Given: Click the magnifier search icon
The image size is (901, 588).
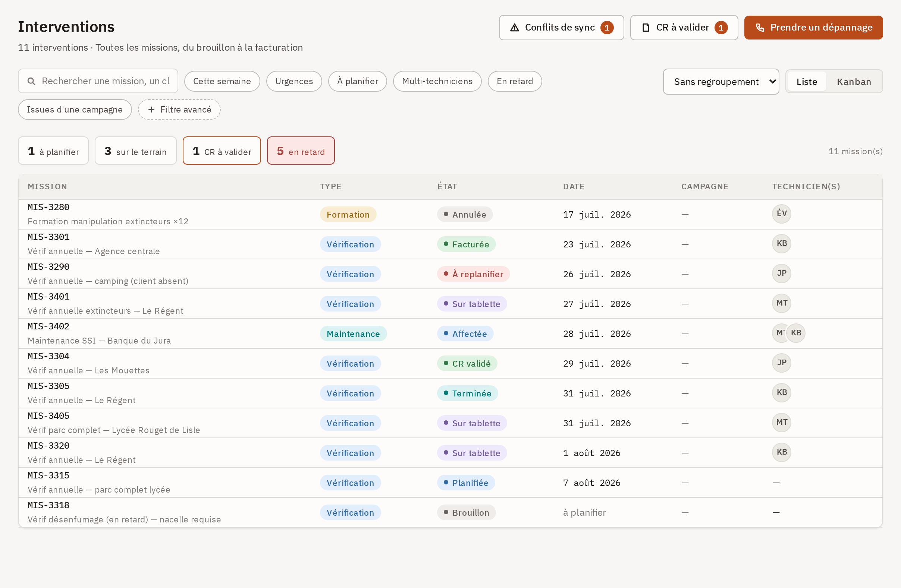Looking at the screenshot, I should pyautogui.click(x=31, y=81).
